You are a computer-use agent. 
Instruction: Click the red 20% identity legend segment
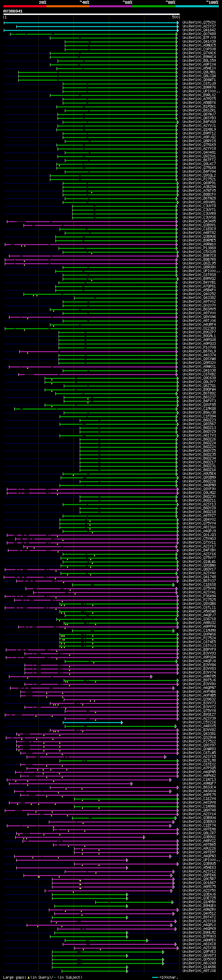(25, 7)
